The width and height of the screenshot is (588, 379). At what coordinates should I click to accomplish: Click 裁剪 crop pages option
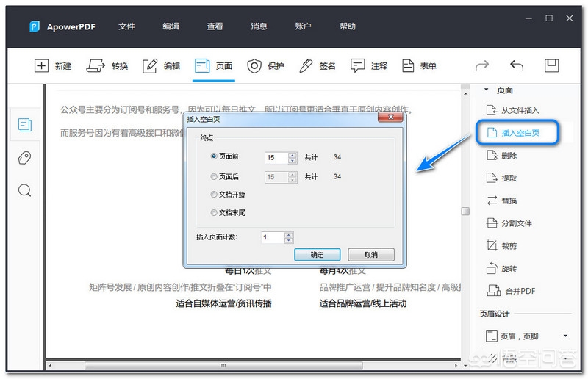(x=502, y=245)
